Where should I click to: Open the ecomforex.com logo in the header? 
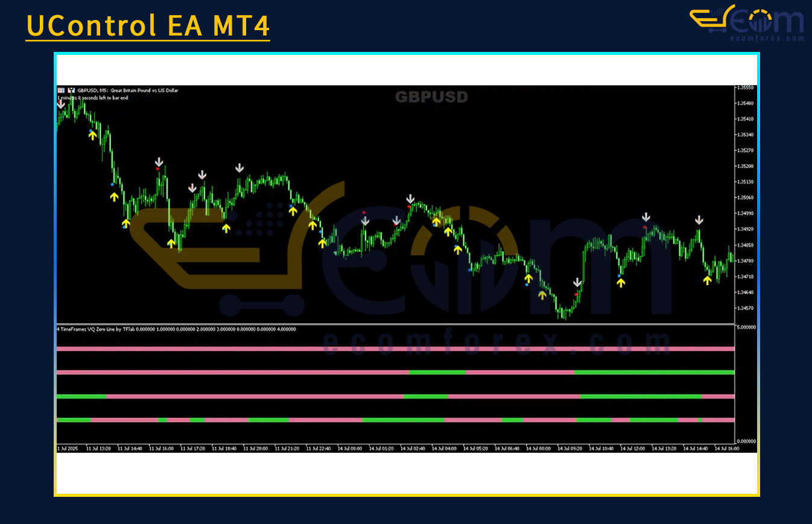747,22
